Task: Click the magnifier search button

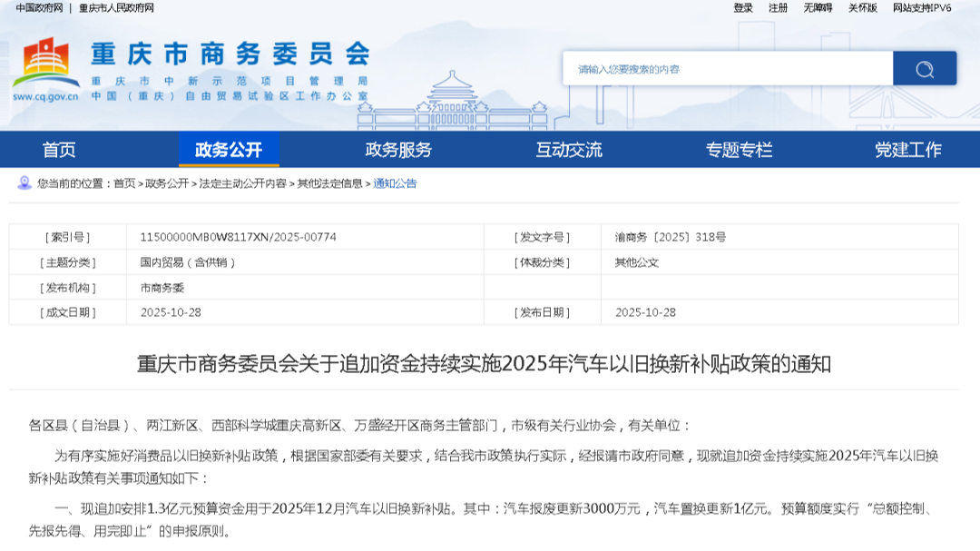Action: point(924,69)
